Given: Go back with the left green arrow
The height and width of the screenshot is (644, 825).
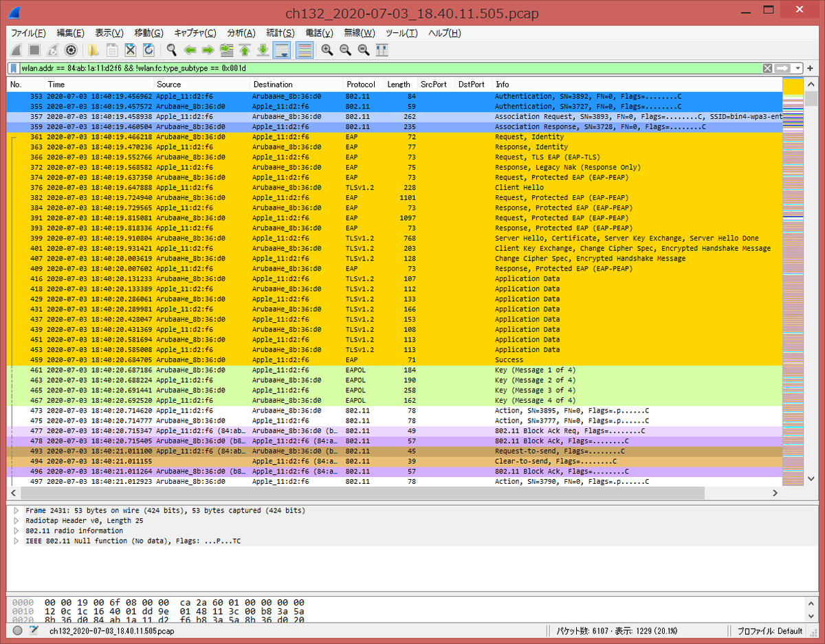Looking at the screenshot, I should [x=190, y=50].
